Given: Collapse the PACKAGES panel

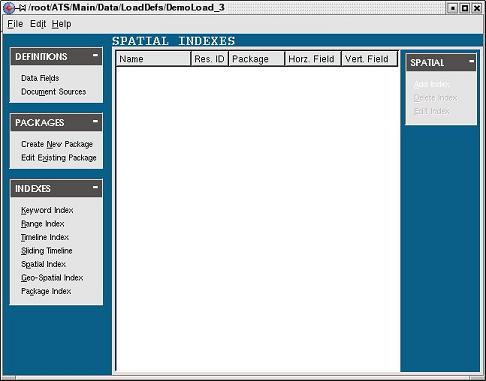Looking at the screenshot, I should 95,121.
